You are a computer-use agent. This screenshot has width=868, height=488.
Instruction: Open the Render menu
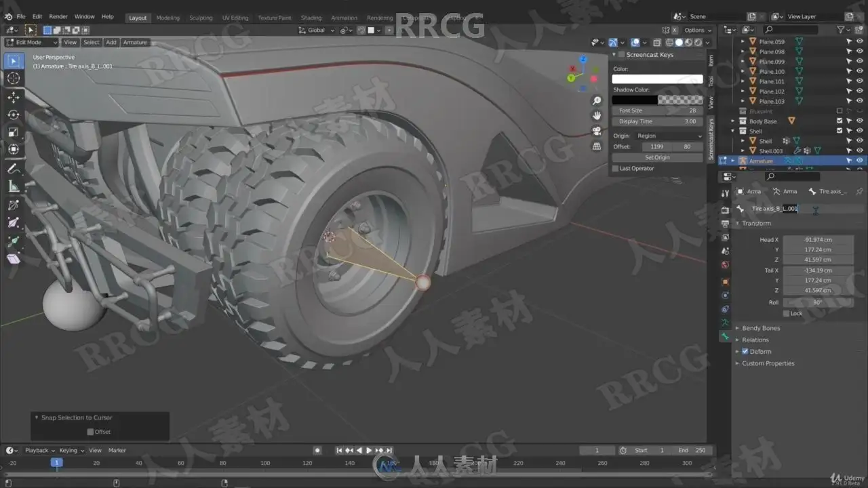(58, 16)
